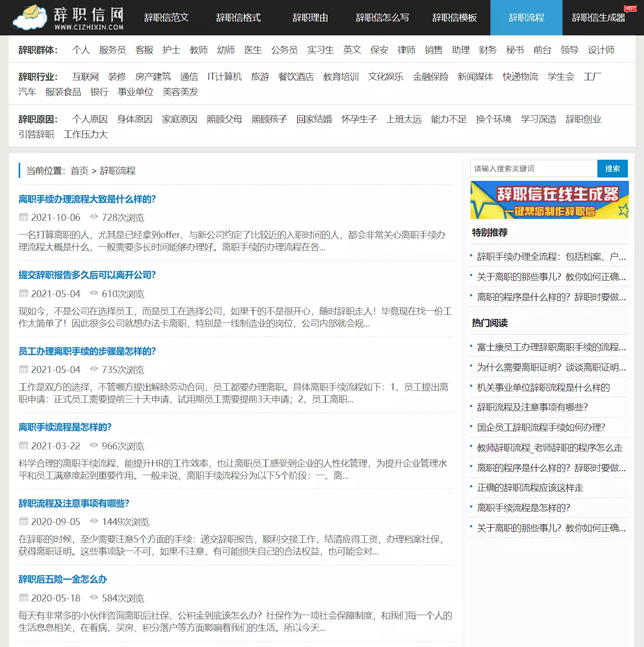
Task: Click calendar icon beside 2021-10-06
Action: (x=23, y=217)
